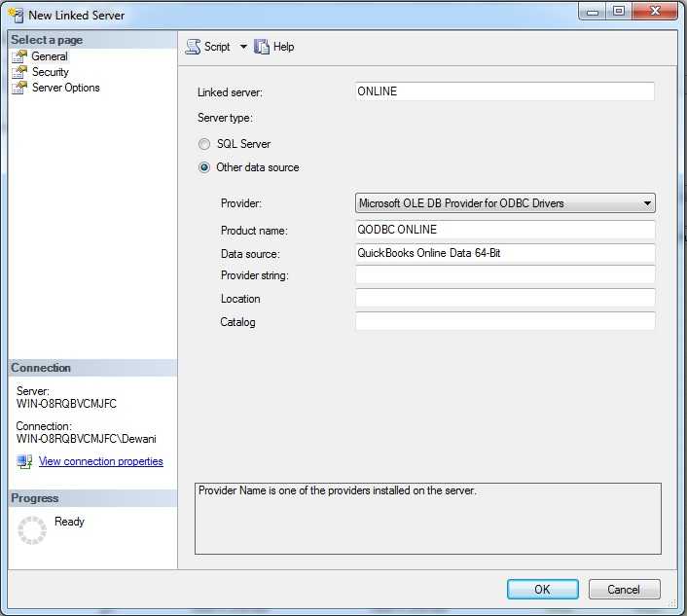Open the Provider dropdown list
Image resolution: width=687 pixels, height=616 pixels.
click(x=646, y=203)
